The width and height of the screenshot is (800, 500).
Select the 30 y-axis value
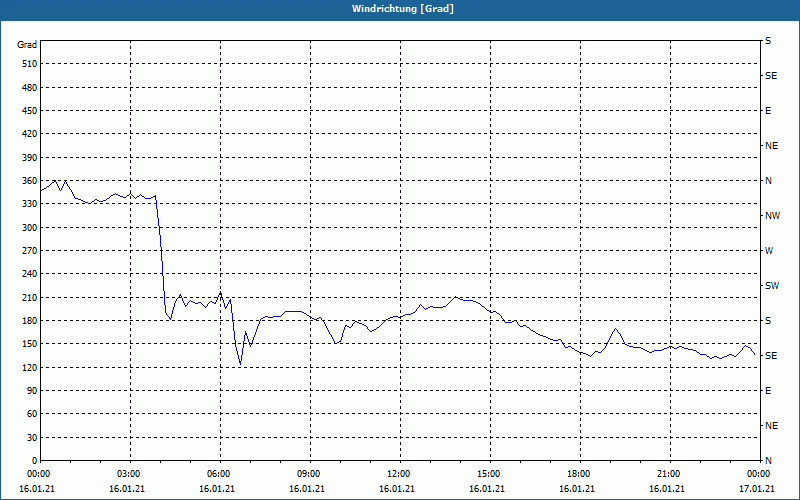[x=32, y=438]
